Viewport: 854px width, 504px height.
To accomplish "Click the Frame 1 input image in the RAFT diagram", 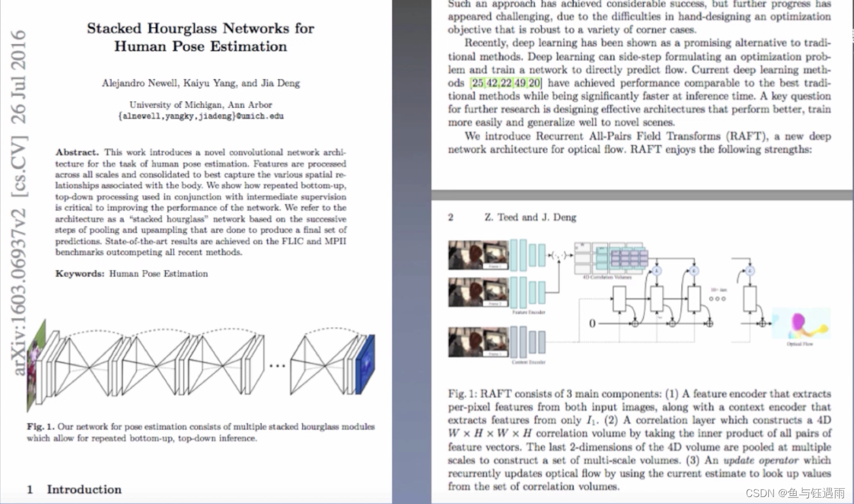I will [478, 255].
